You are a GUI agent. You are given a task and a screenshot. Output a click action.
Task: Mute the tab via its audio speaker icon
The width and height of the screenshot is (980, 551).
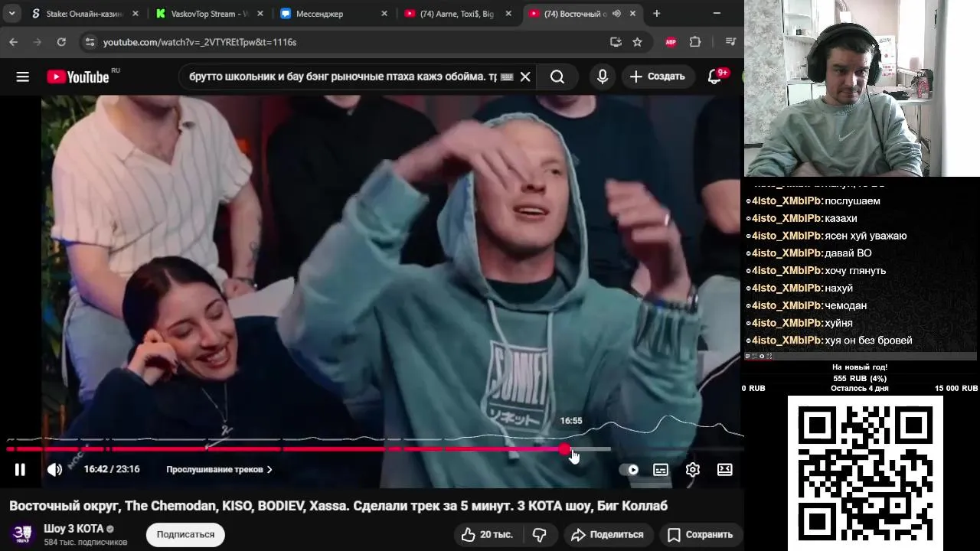pos(616,14)
